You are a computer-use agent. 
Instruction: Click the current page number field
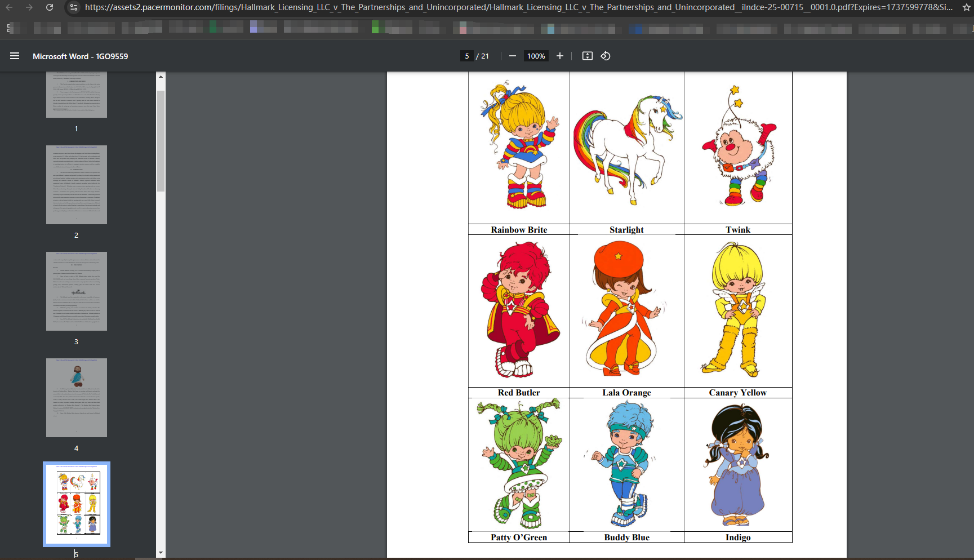click(466, 56)
